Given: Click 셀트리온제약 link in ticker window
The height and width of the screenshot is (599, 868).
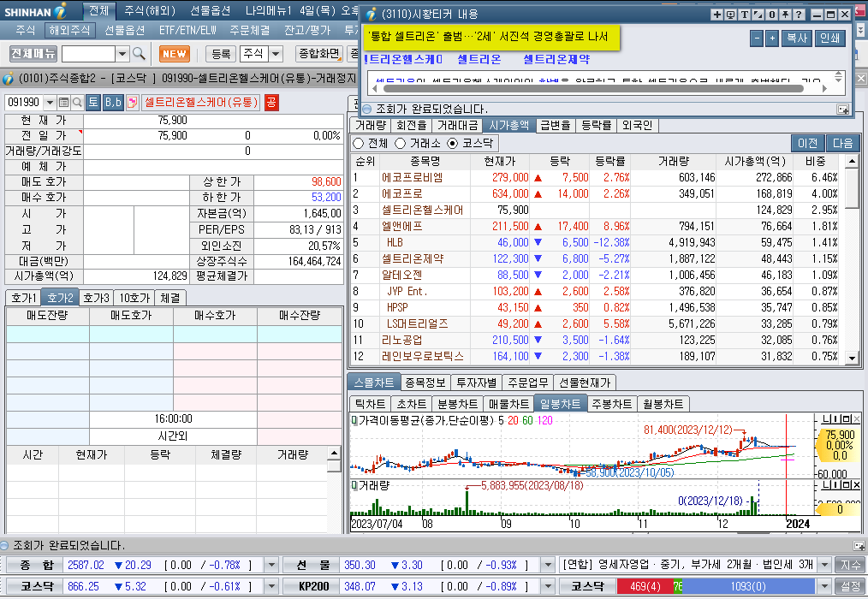Looking at the screenshot, I should click(x=556, y=59).
